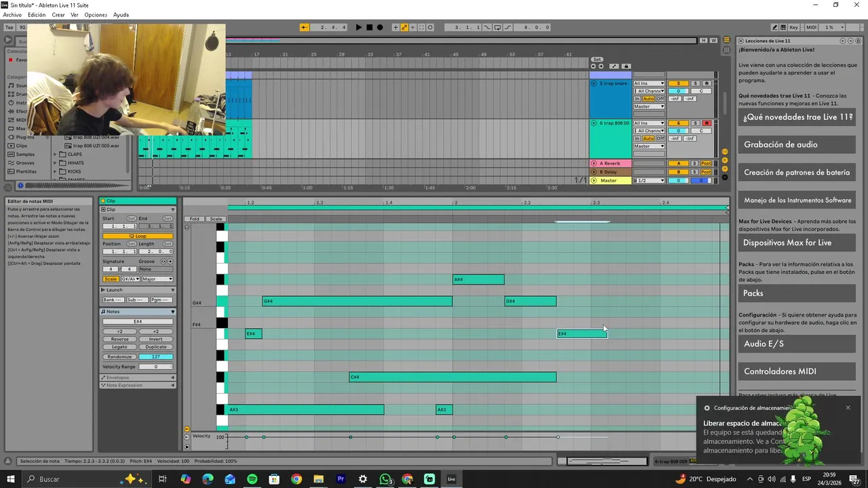The width and height of the screenshot is (868, 488).
Task: Toggle computer MIDI keyboard icon
Action: [x=784, y=27]
